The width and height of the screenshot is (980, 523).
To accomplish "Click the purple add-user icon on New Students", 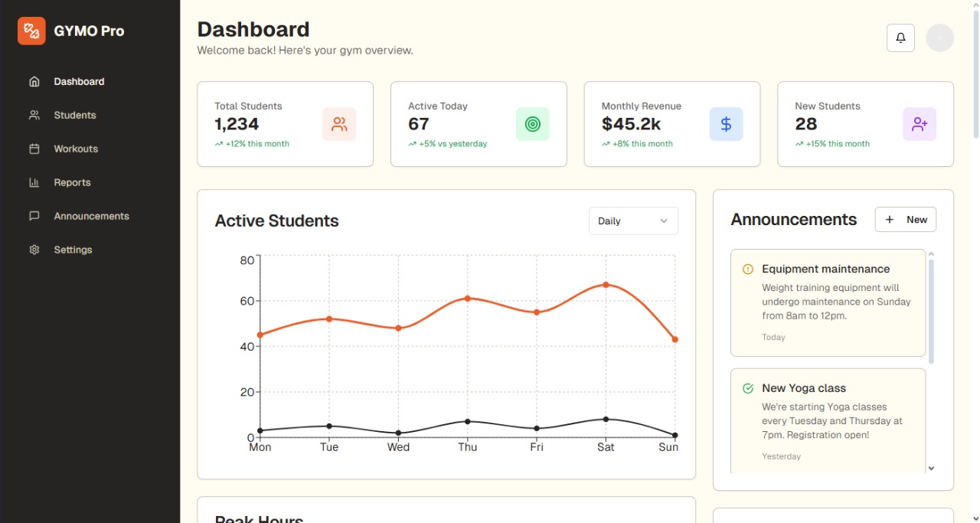I will (920, 124).
